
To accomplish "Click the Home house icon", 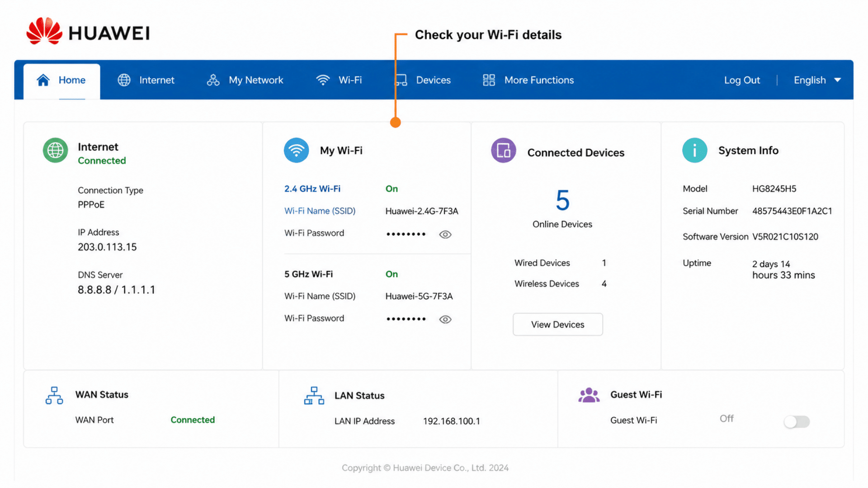I will click(x=43, y=80).
